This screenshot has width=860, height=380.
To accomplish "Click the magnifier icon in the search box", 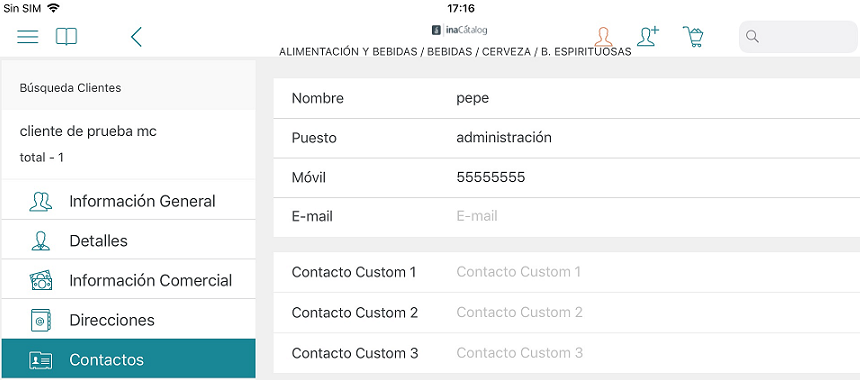I will pyautogui.click(x=752, y=37).
